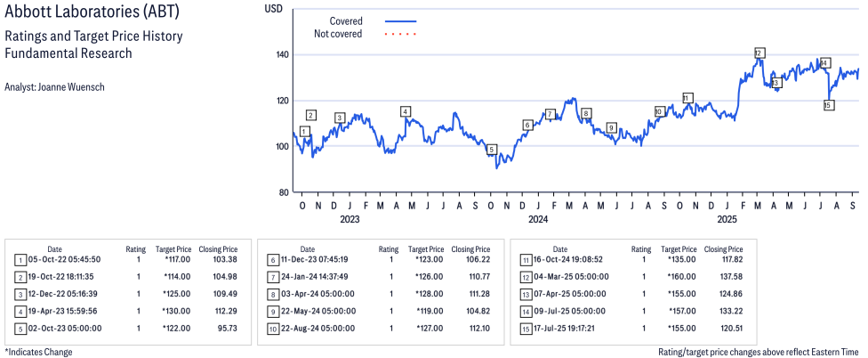Click the Fundamental Research subtitle
The height and width of the screenshot is (358, 868).
pos(68,53)
